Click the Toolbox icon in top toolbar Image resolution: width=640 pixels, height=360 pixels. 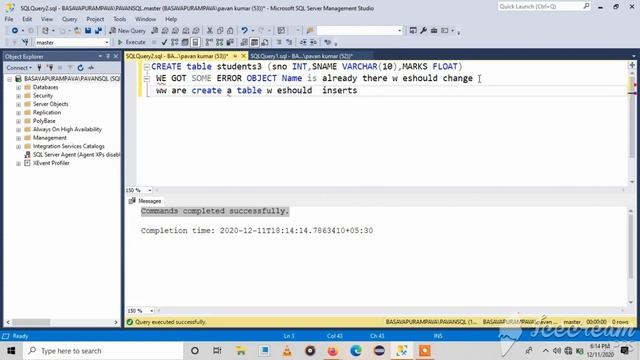[434, 31]
